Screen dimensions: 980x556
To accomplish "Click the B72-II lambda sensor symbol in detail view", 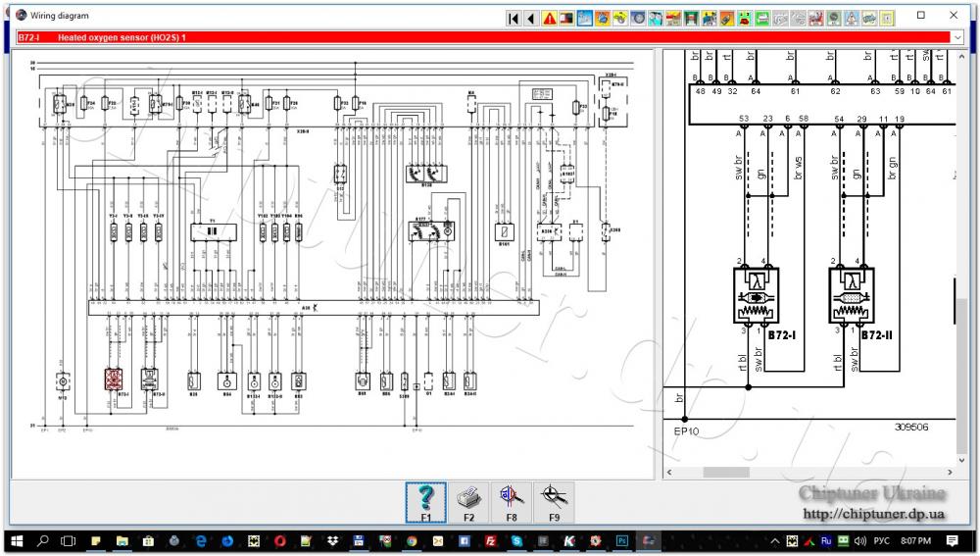I will [x=852, y=296].
